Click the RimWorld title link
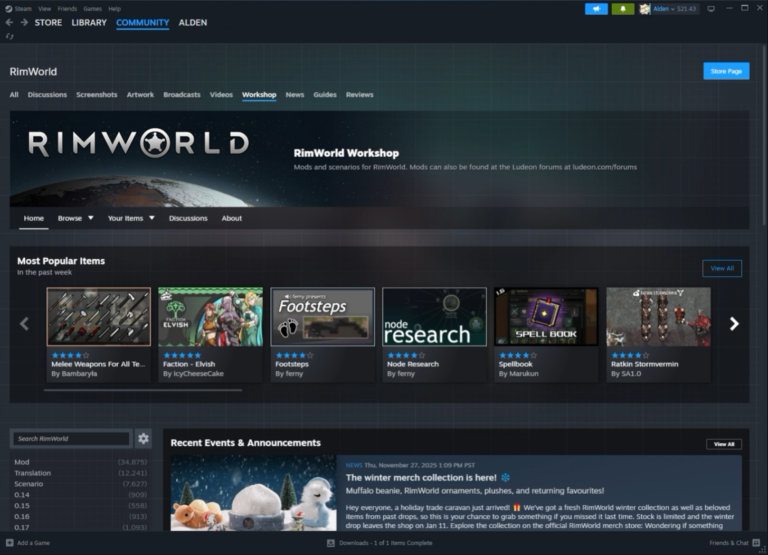768x555 pixels. (x=33, y=72)
